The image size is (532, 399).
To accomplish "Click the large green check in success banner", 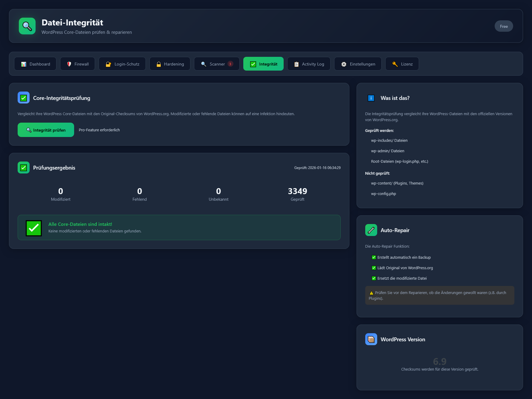I will tap(34, 228).
